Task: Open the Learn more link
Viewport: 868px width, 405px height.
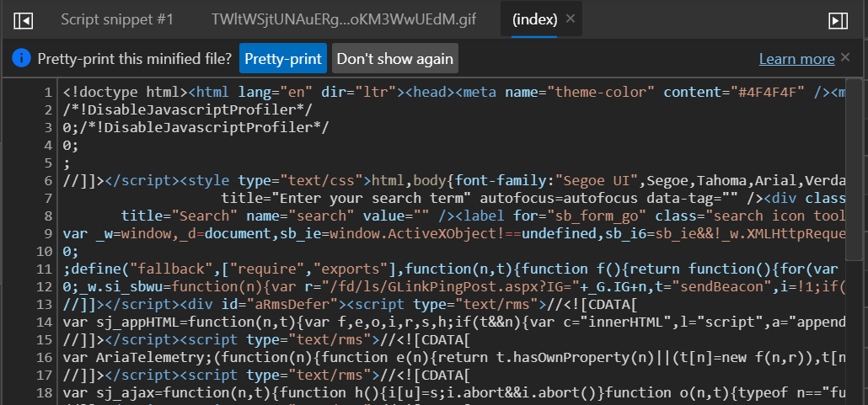Action: pos(796,59)
